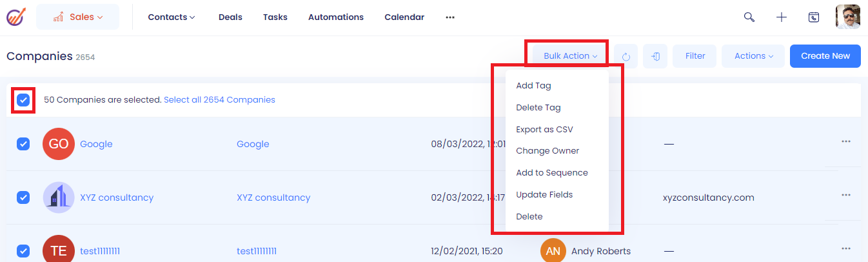Uncheck the test11111111 row checkbox

tap(23, 251)
